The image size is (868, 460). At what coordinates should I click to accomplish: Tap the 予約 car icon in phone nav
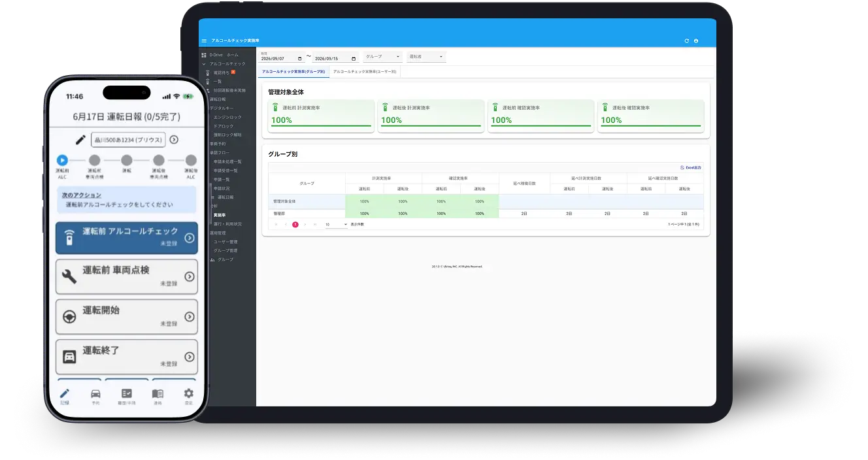coord(95,393)
